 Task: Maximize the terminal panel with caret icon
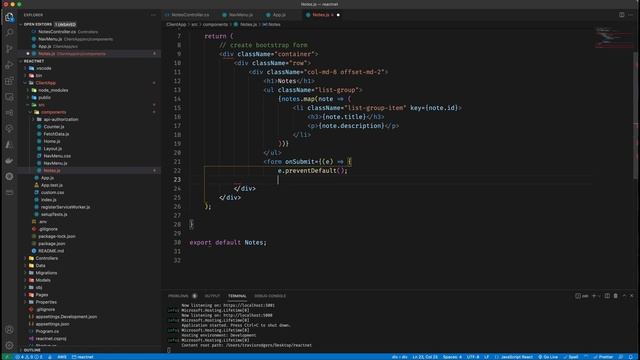(624, 296)
